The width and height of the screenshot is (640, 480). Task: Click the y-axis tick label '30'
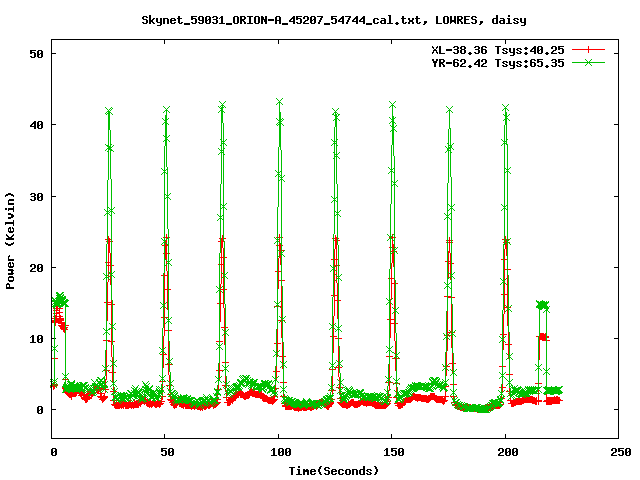(36, 197)
